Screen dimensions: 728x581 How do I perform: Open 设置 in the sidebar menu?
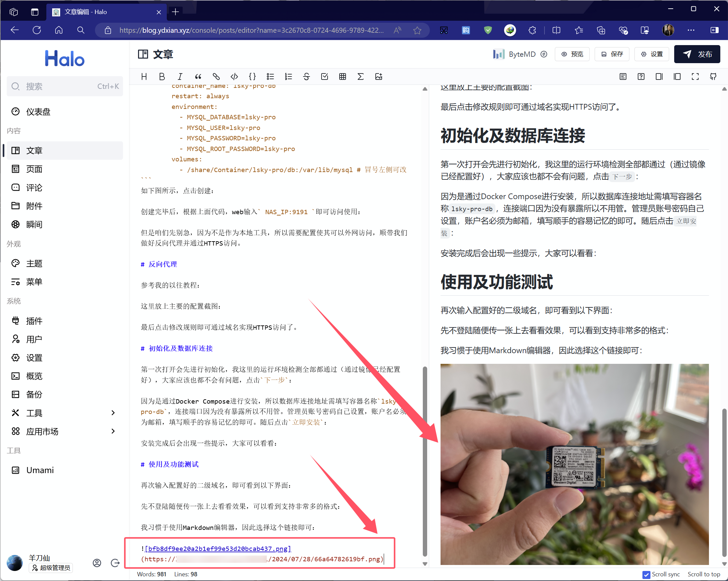click(65, 357)
